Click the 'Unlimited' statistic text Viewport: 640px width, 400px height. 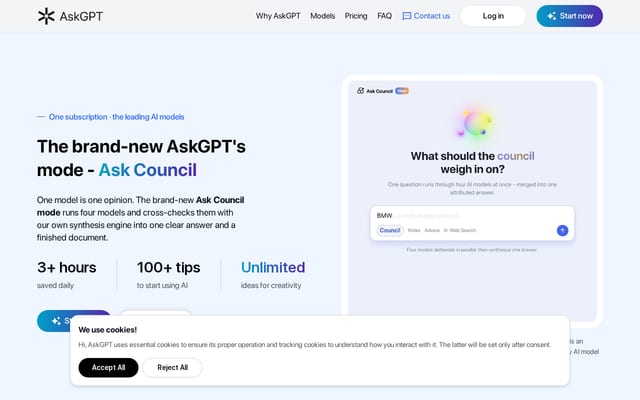(273, 267)
